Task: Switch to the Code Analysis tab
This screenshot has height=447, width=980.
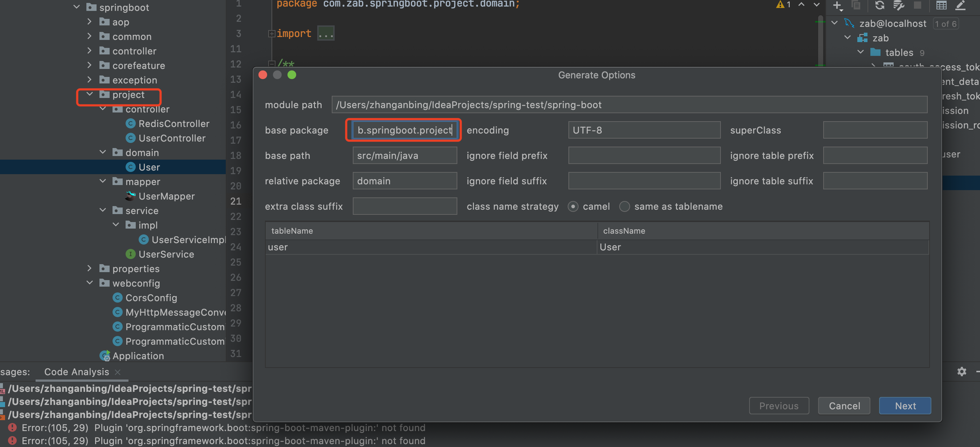Action: click(x=77, y=372)
